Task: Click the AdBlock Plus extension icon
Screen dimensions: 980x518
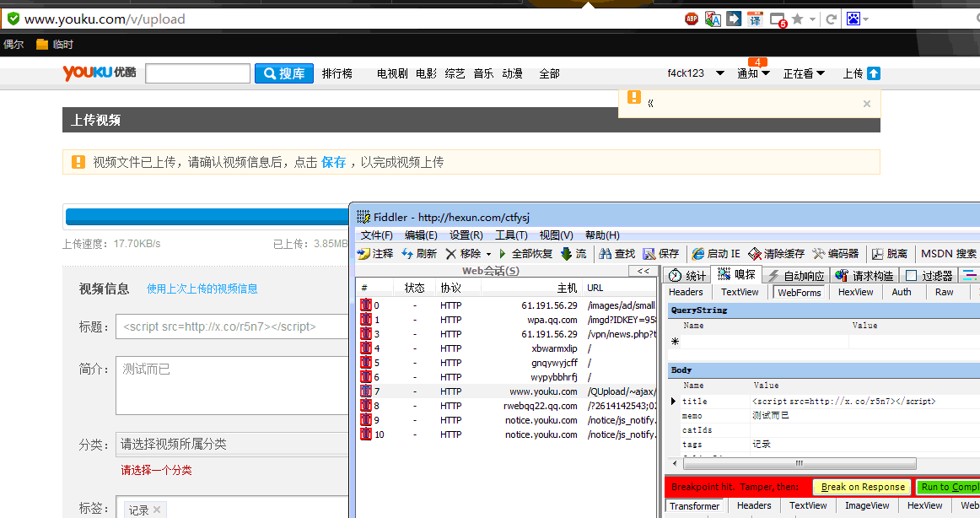Action: tap(692, 19)
